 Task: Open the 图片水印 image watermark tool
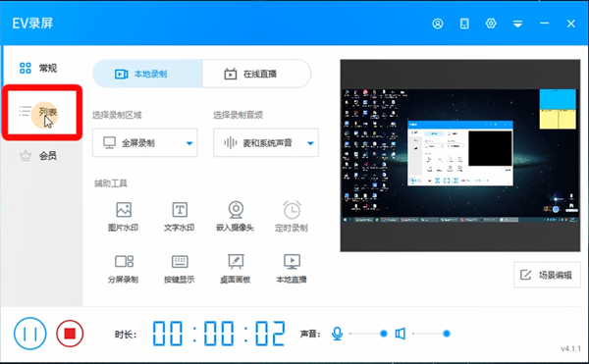tap(124, 217)
